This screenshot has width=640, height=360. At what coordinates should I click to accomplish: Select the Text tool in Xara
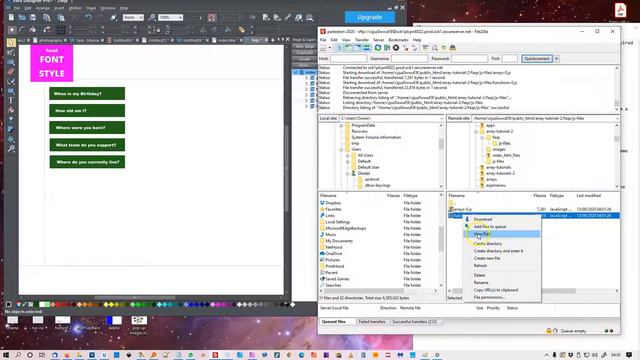click(x=11, y=100)
